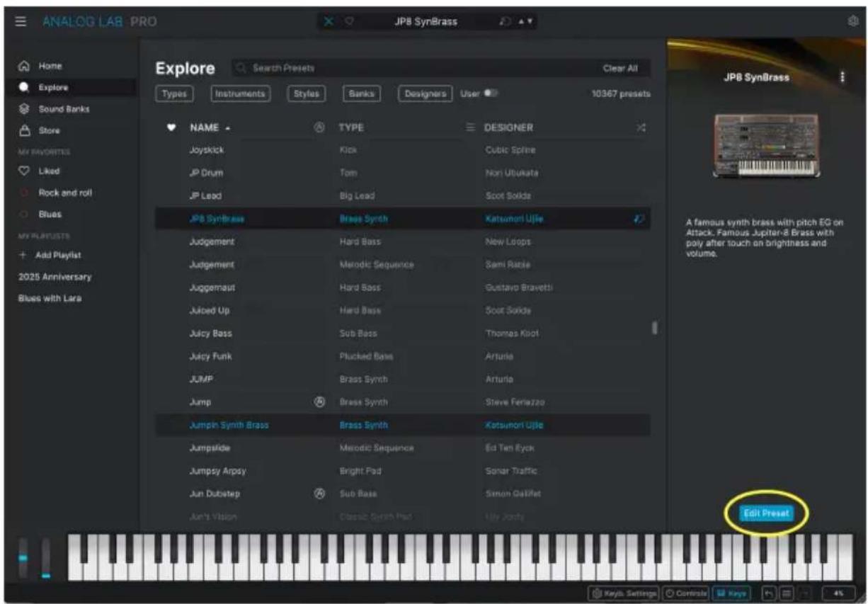Click the heart icon in list header
868x604 pixels.
pyautogui.click(x=170, y=127)
